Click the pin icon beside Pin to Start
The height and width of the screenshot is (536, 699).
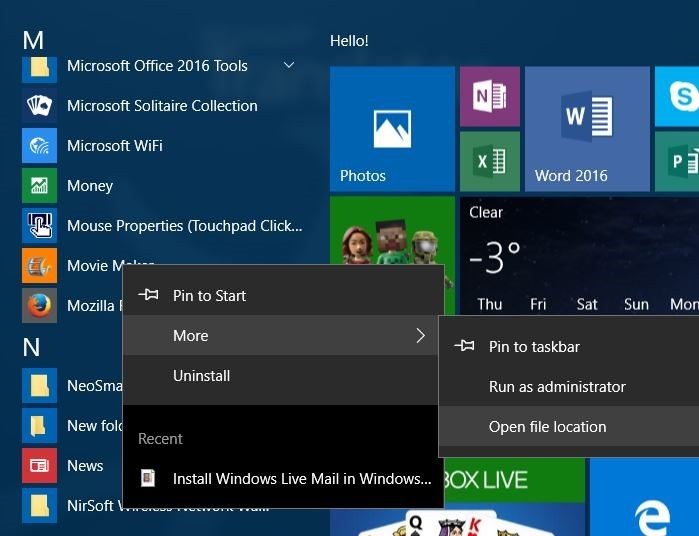coord(148,295)
